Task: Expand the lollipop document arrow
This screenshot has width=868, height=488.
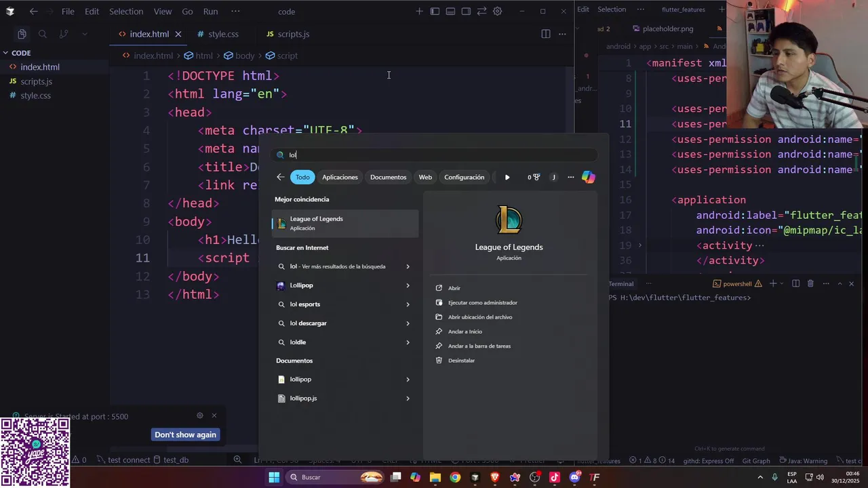Action: 408,380
